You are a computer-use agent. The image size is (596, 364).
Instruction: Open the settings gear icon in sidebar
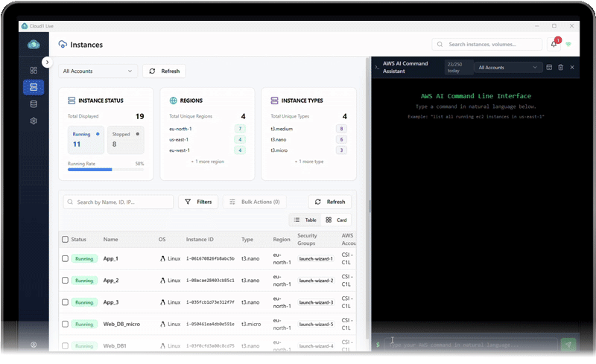34,121
